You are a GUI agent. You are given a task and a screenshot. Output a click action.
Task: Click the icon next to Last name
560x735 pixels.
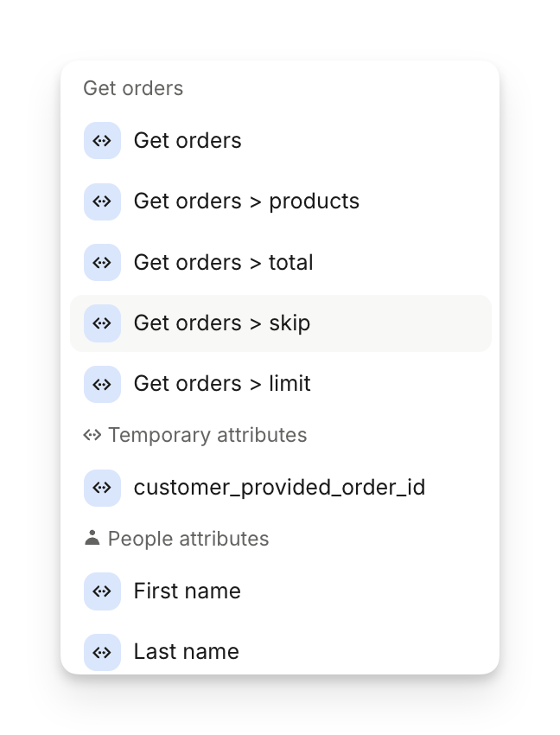[102, 652]
